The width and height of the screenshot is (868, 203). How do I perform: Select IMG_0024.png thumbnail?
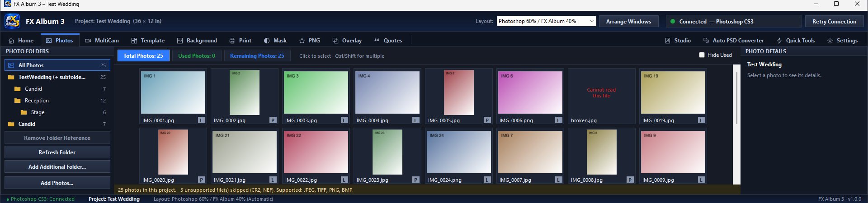pos(459,156)
